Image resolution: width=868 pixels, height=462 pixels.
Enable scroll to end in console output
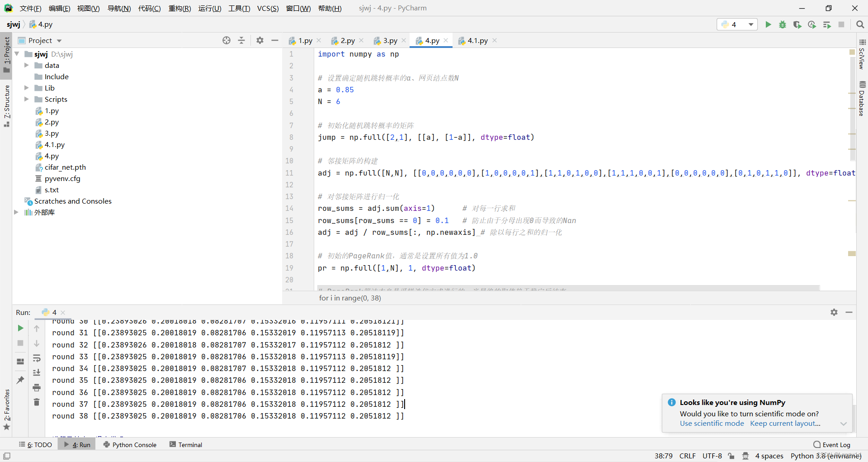pos(37,372)
